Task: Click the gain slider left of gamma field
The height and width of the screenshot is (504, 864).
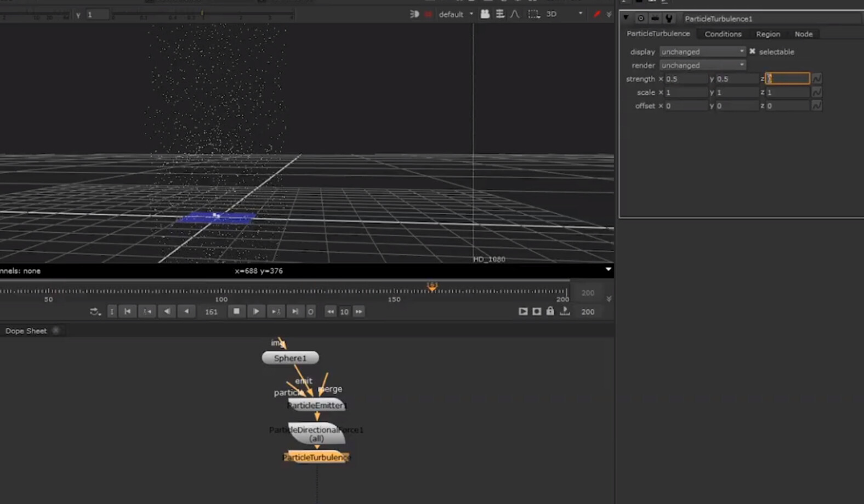Action: pyautogui.click(x=35, y=14)
